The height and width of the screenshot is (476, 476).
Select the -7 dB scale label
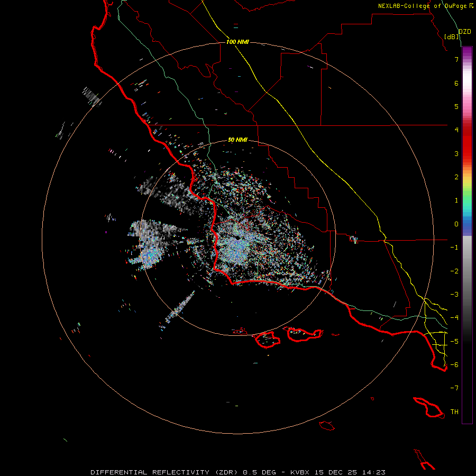[x=454, y=388]
